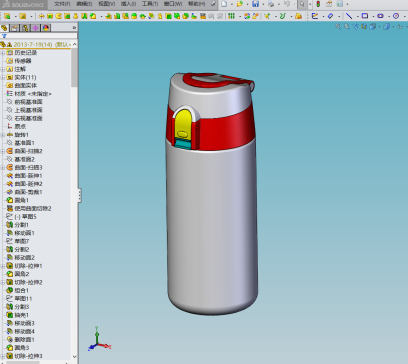
Task: Open the DisplayManager color ball tab
Action: pyautogui.click(x=46, y=28)
